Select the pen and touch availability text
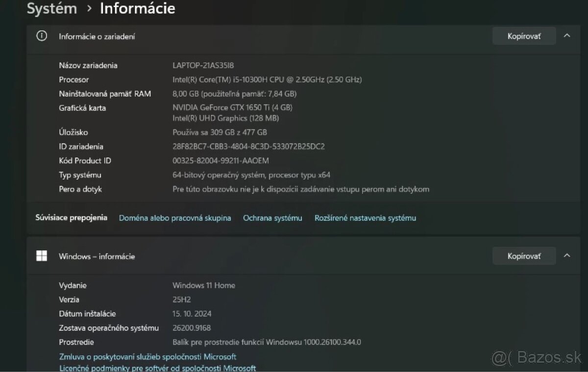 pos(301,189)
